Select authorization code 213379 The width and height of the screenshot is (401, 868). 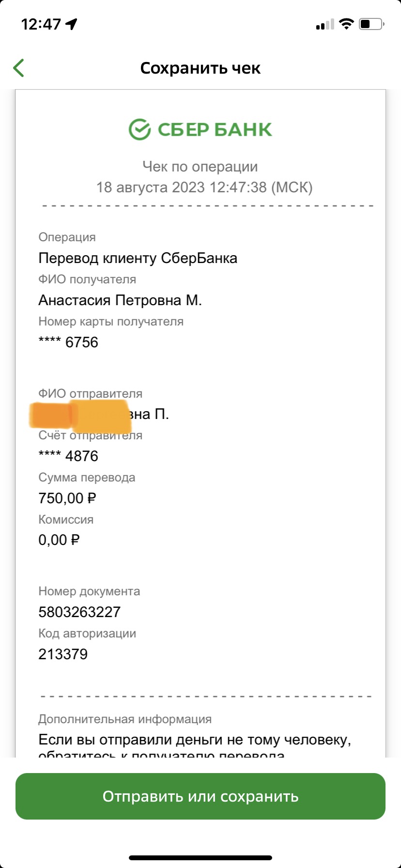(x=63, y=654)
